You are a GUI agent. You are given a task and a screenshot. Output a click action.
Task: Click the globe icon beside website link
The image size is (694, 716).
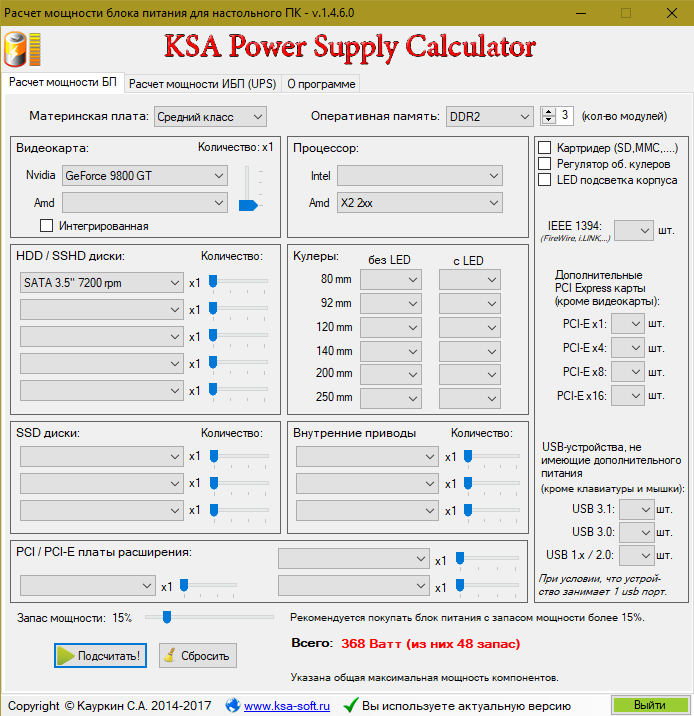(x=233, y=705)
